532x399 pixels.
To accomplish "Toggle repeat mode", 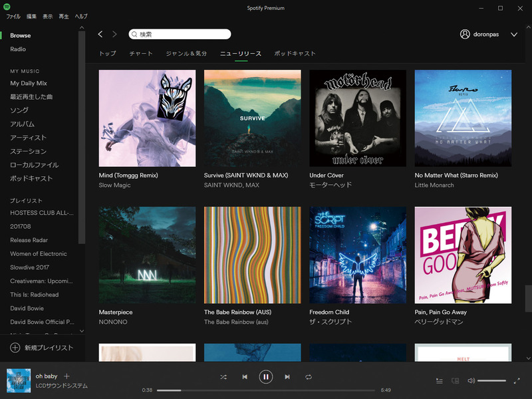I will tap(308, 376).
